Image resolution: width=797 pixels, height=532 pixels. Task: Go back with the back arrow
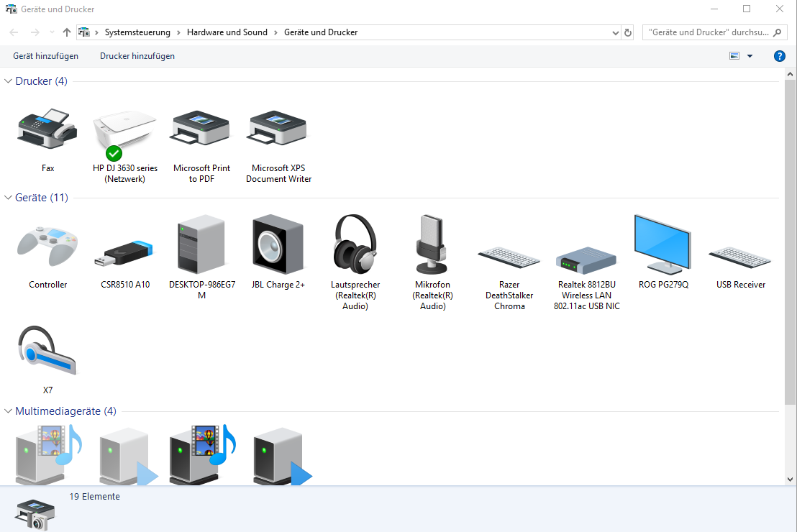point(14,32)
